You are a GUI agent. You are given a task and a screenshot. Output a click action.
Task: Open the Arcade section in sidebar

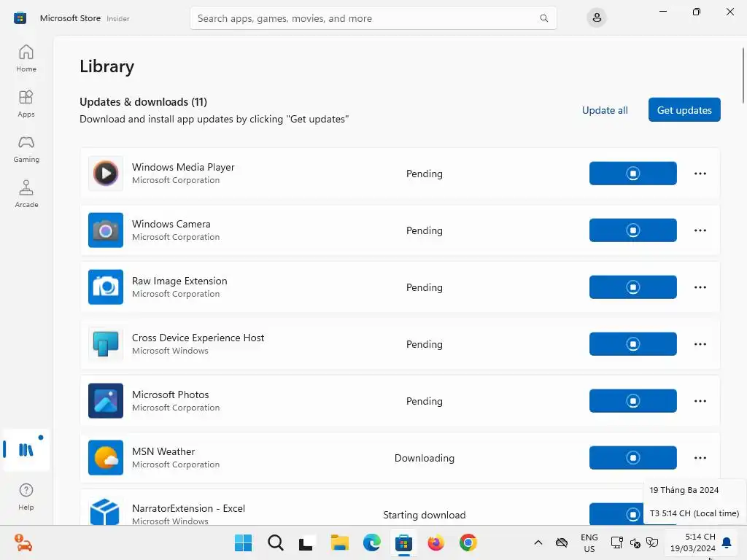[x=26, y=194]
